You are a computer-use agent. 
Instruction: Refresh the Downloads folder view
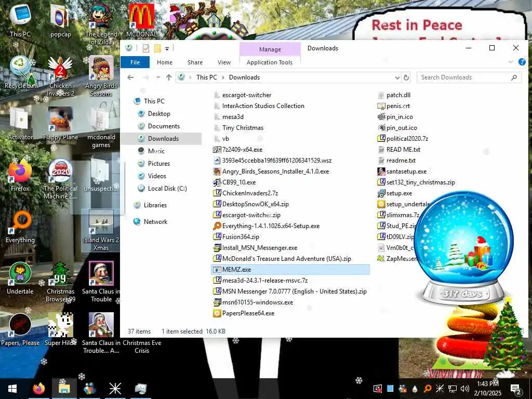(x=406, y=77)
